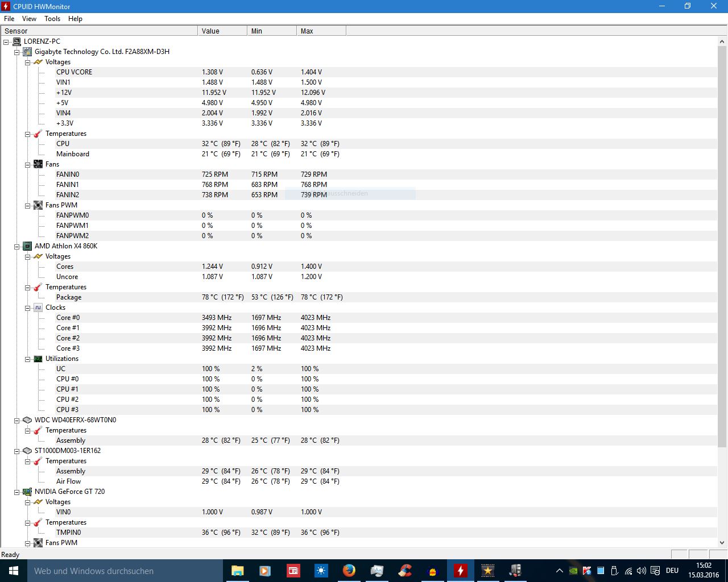Click the NVIDIA tray icon
This screenshot has height=582, width=728.
click(573, 571)
